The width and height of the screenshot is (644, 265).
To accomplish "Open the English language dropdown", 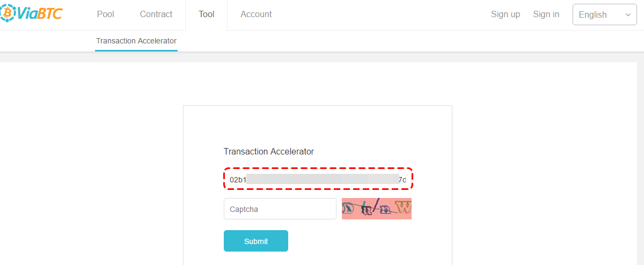I will 605,14.
